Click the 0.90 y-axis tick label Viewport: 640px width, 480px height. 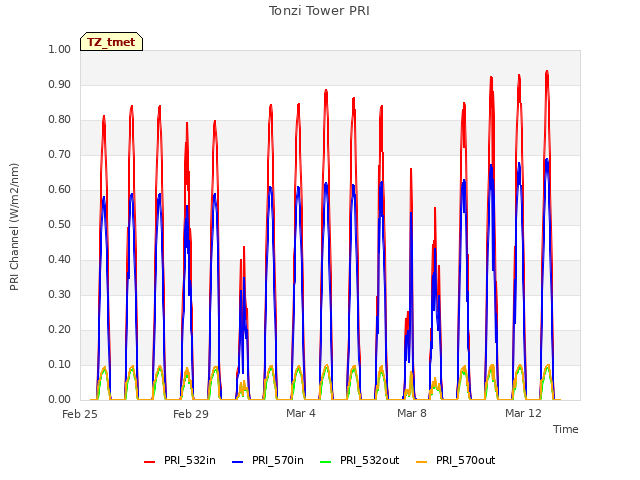point(60,84)
